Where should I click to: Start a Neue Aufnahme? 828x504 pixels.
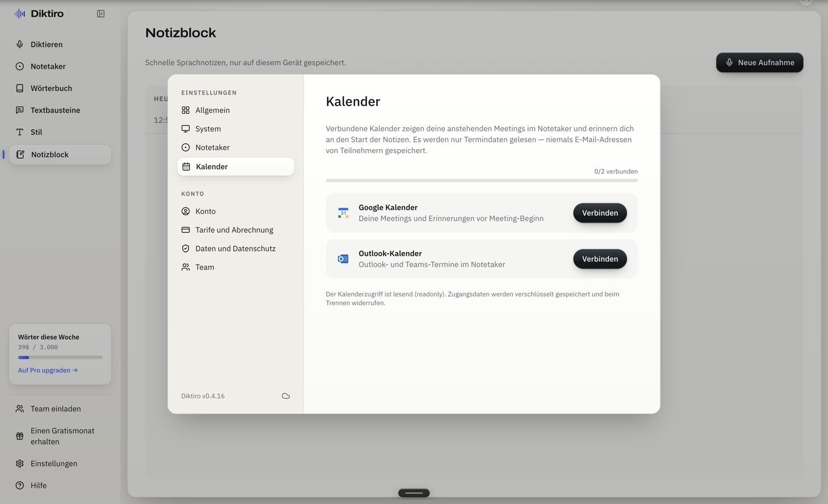click(x=759, y=63)
